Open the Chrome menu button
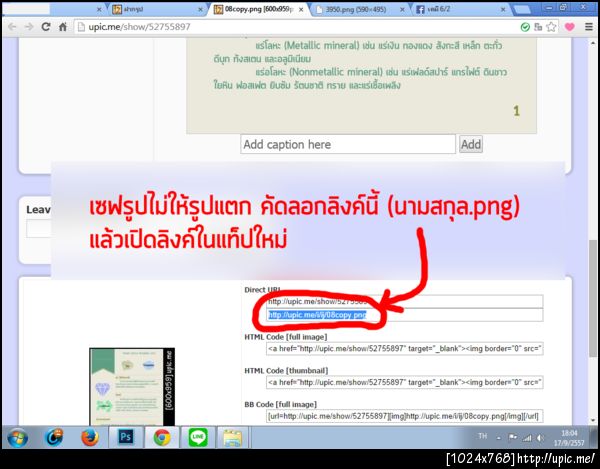 point(589,27)
